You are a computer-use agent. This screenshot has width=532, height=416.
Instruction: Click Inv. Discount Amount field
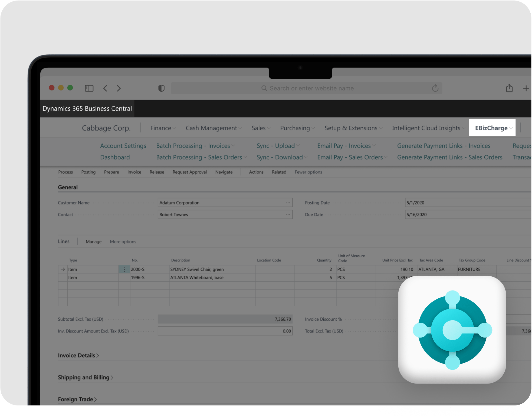pyautogui.click(x=225, y=331)
